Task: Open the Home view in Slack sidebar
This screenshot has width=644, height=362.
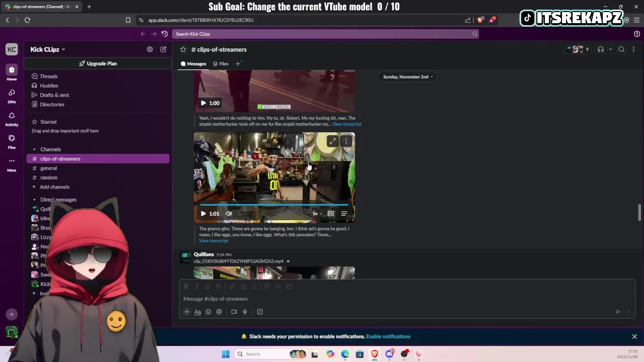Action: pos(12,72)
